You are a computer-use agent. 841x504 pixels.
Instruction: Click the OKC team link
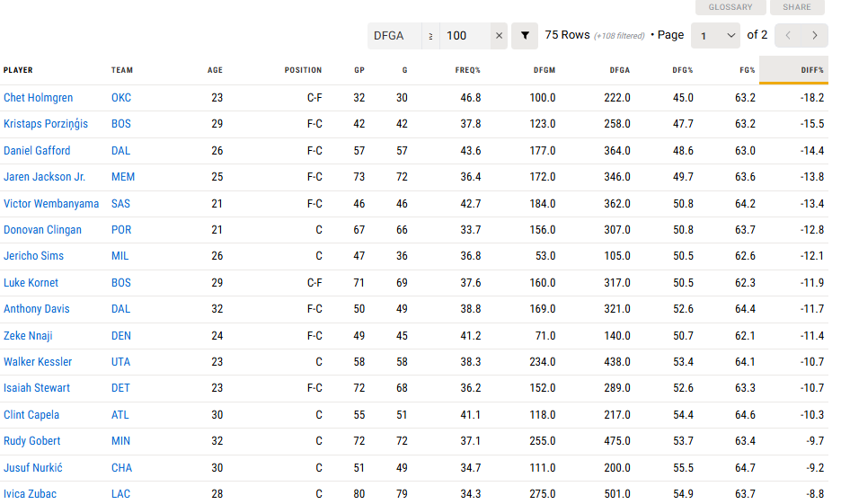click(121, 98)
